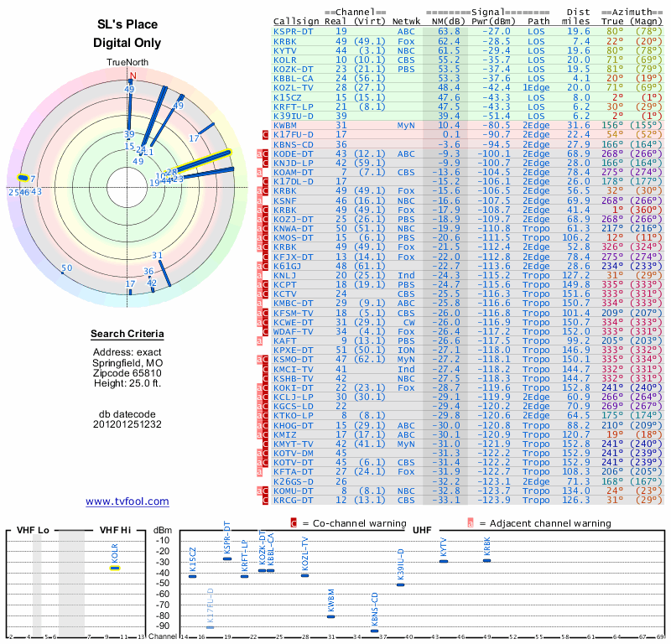Viewport: 671px width, 644px height.
Task: Click the Search Criteria heading
Action: [x=127, y=334]
